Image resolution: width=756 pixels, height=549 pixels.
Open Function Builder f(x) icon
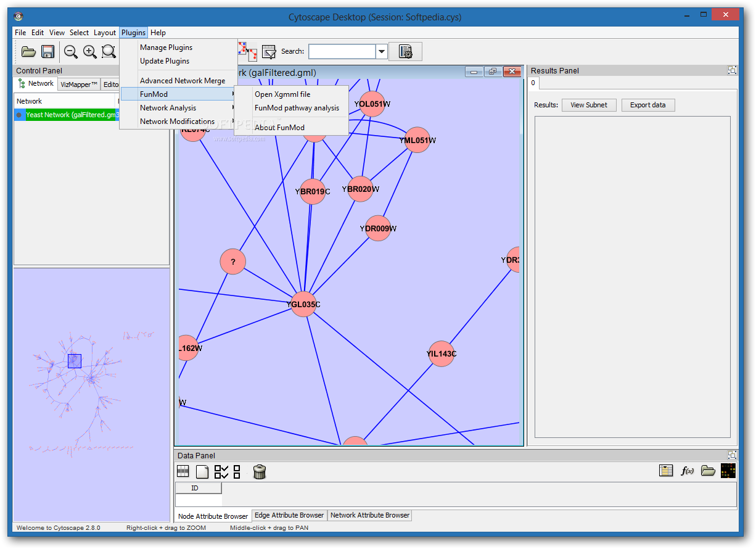(686, 471)
